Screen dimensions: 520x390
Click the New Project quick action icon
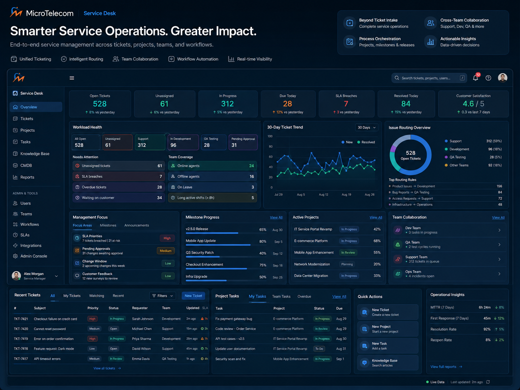(365, 329)
